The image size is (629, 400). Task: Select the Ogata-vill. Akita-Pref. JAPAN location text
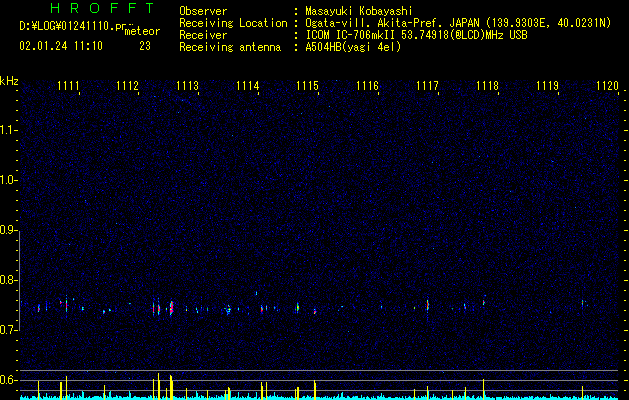click(x=458, y=23)
